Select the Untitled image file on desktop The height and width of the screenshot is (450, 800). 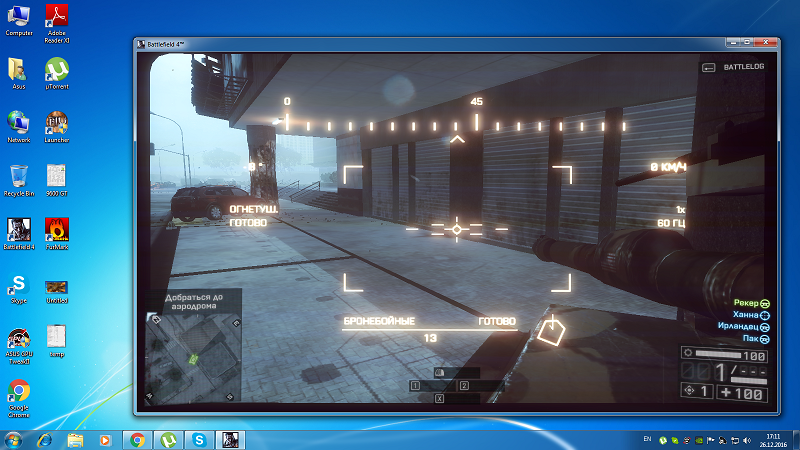(x=57, y=292)
